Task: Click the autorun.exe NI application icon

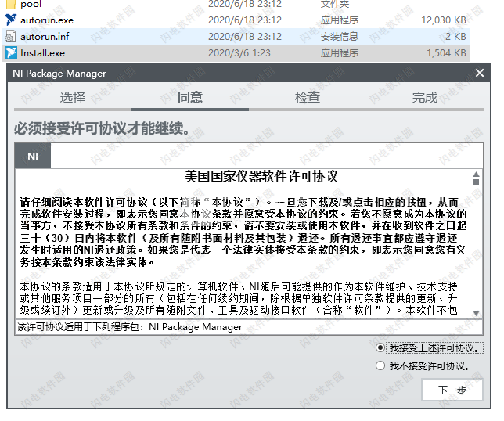Action: (x=11, y=20)
